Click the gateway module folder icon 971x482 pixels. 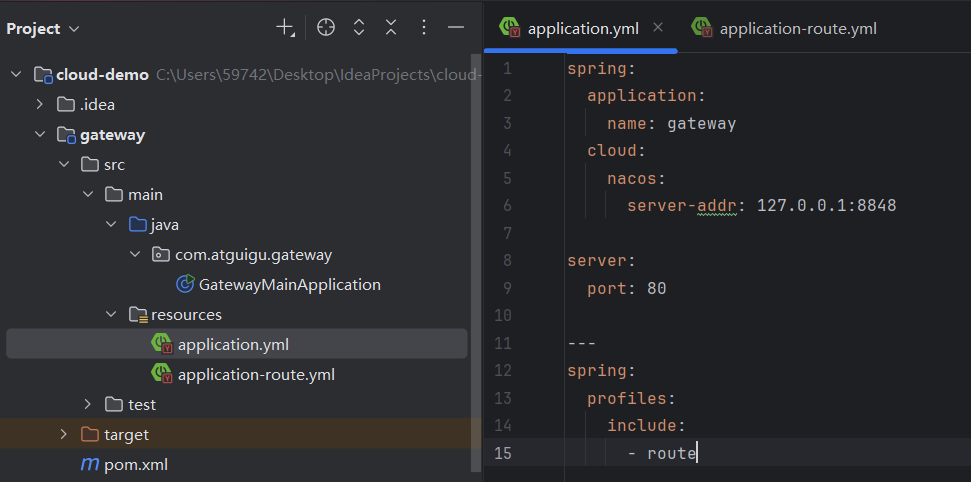pos(66,134)
